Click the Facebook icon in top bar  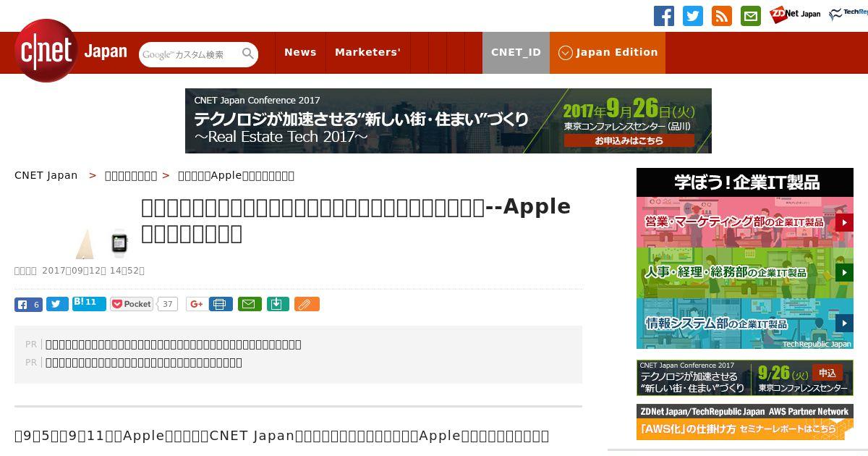click(664, 16)
